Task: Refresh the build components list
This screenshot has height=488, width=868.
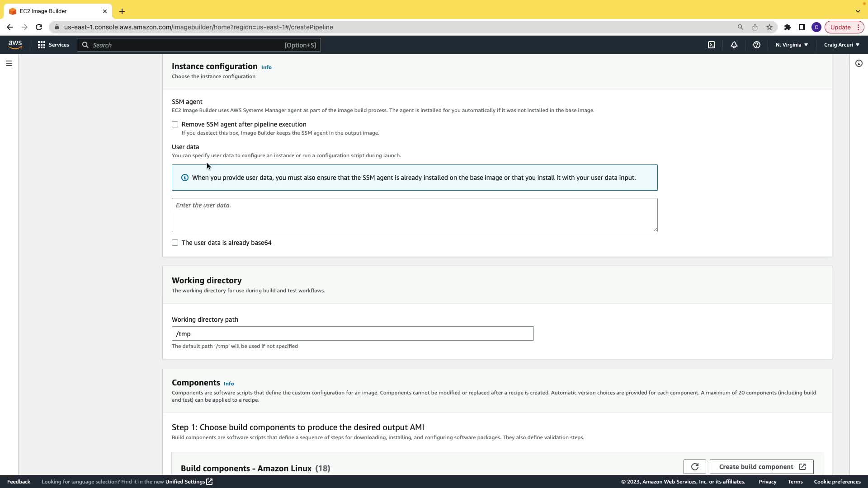Action: pyautogui.click(x=695, y=467)
